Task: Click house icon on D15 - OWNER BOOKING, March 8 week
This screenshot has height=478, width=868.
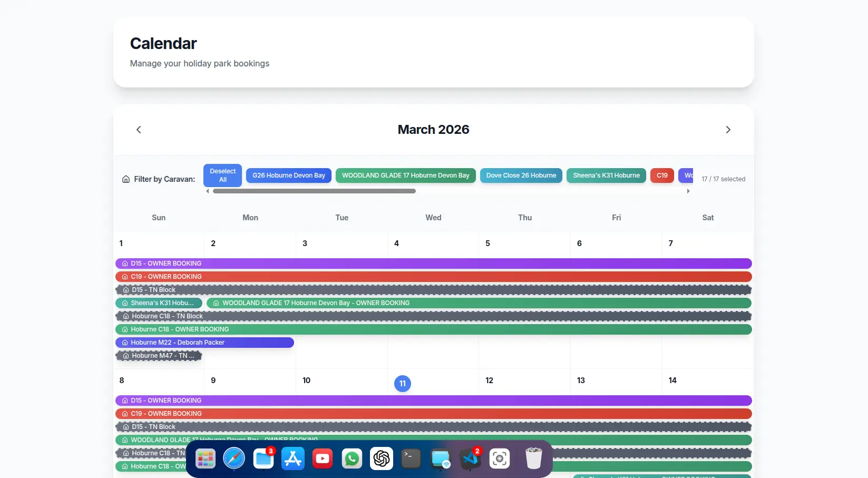Action: tap(125, 401)
